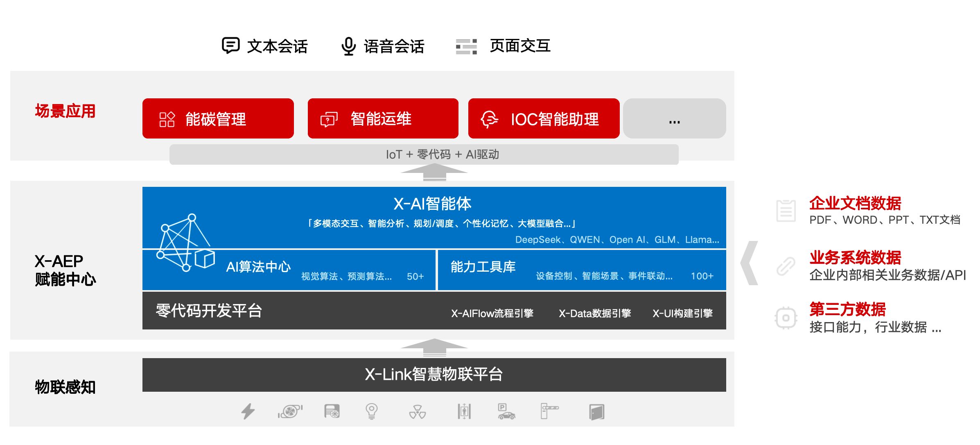The width and height of the screenshot is (980, 445).
Task: Click the 文本会话 chat bubble icon
Action: pyautogui.click(x=231, y=46)
